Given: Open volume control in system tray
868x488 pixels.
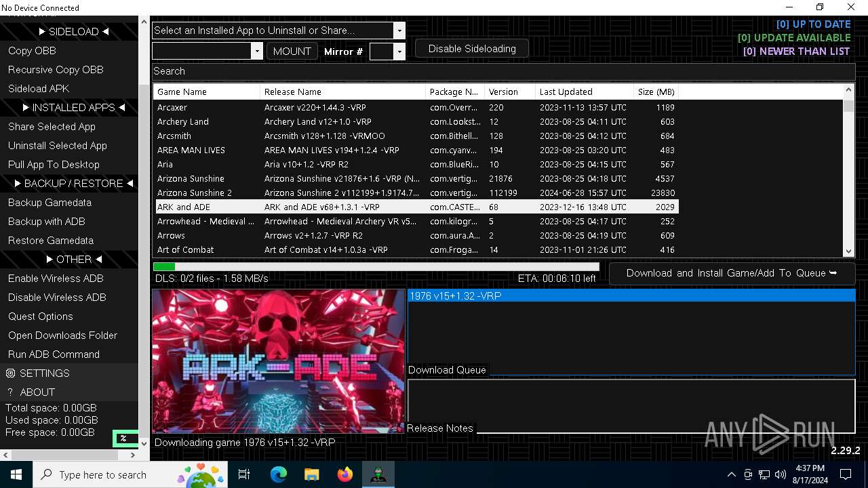Looking at the screenshot, I should 781,474.
